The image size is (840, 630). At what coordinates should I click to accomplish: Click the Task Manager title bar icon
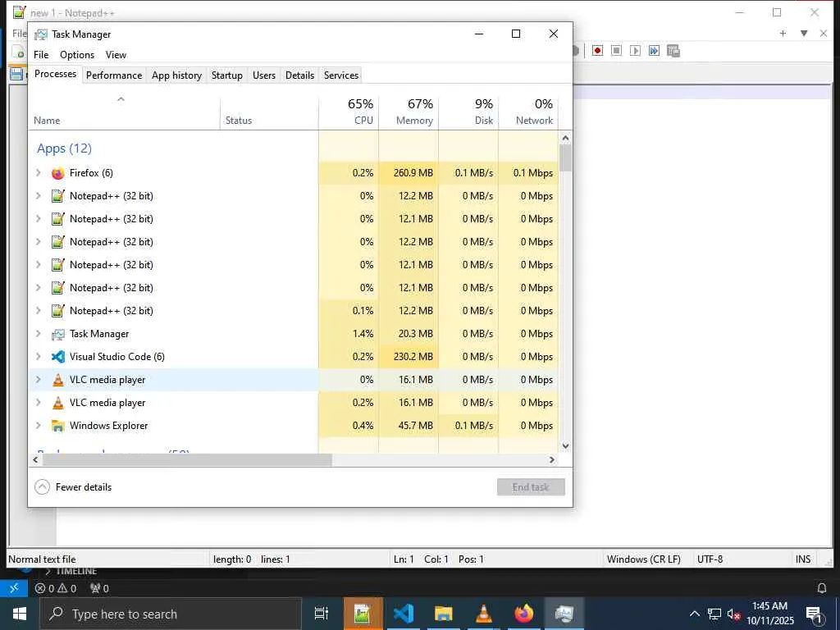[x=41, y=34]
